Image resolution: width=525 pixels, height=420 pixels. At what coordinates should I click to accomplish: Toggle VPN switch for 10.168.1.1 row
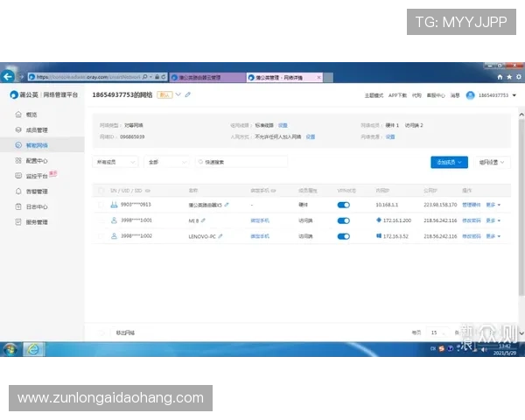(x=344, y=205)
